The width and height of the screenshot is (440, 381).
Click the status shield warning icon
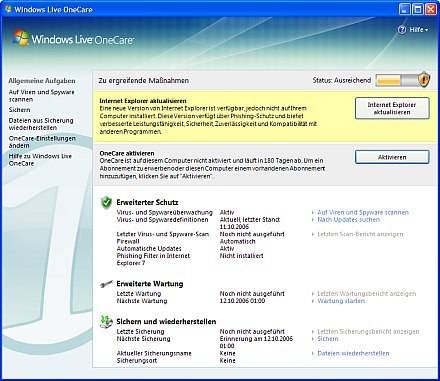(424, 80)
